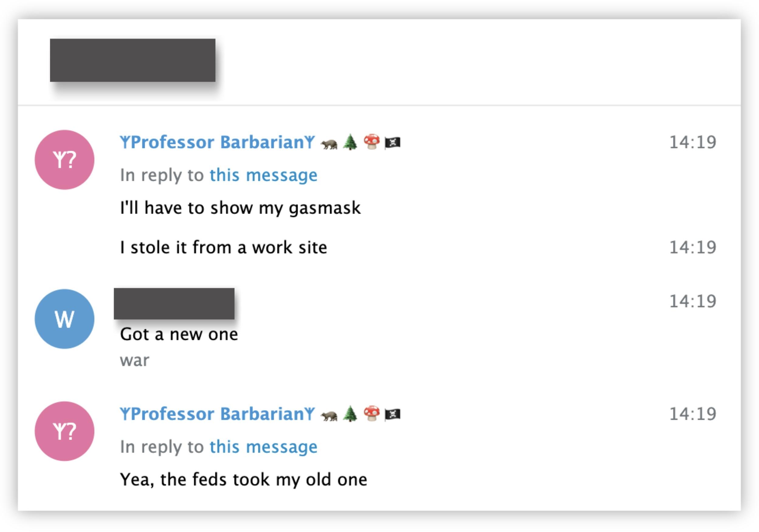Click the second pink Y? avatar near bottom
The width and height of the screenshot is (759, 532).
64,431
